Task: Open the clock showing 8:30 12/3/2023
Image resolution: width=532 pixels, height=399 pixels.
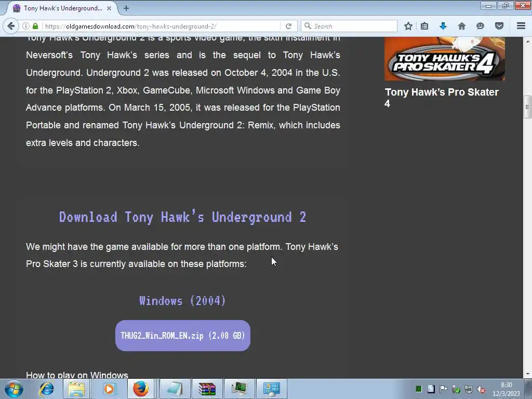Action: [506, 389]
